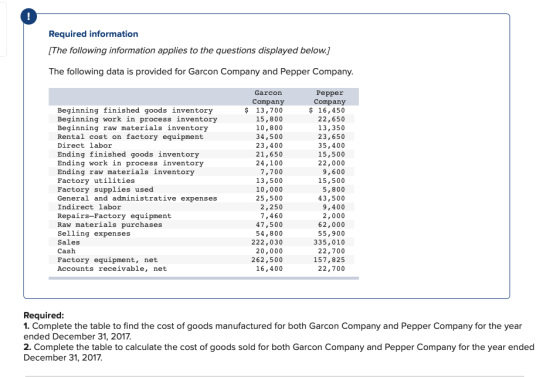Click the Cash row label
This screenshot has width=560, height=377.
point(66,251)
